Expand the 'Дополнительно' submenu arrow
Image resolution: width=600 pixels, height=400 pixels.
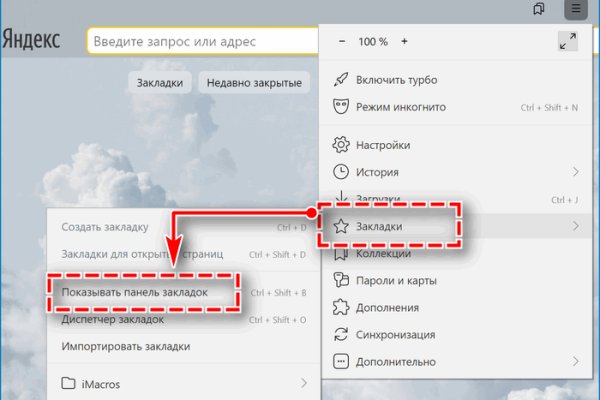tap(575, 361)
